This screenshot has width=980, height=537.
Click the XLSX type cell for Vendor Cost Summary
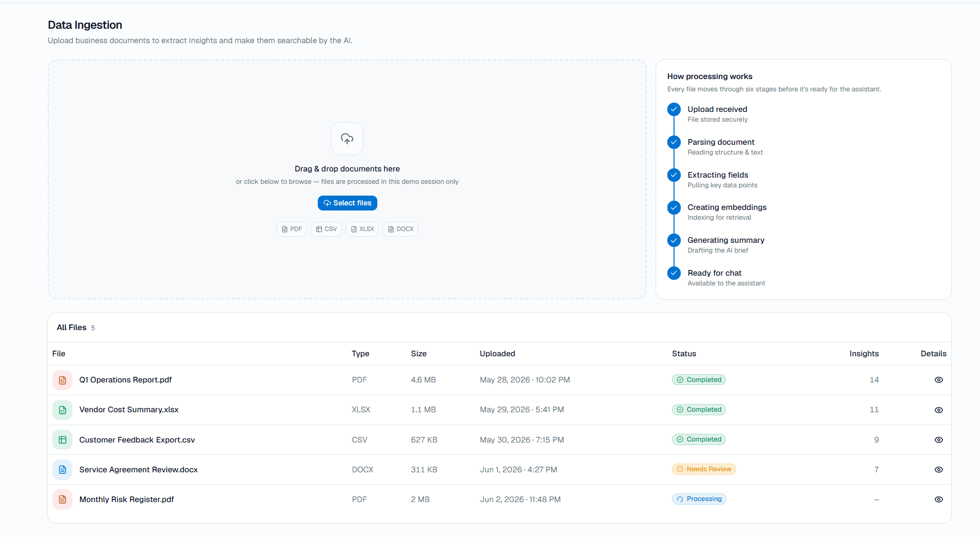point(361,410)
